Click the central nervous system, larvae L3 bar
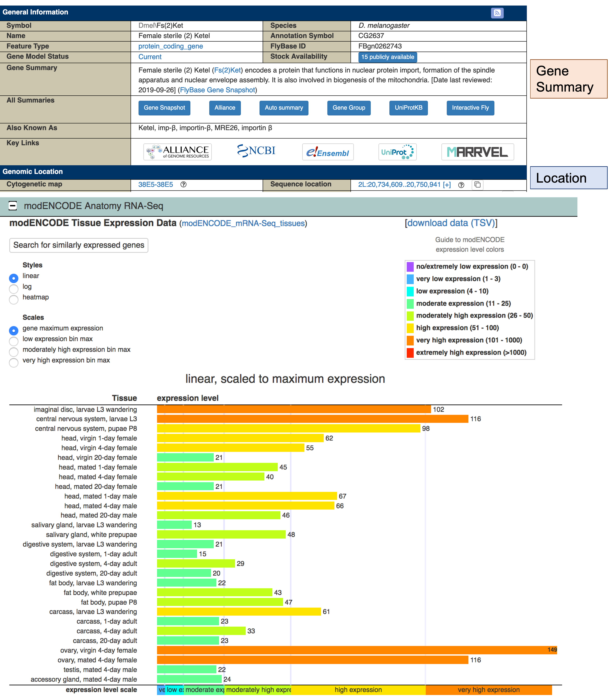Viewport: 610px width, 700px height. coord(313,419)
